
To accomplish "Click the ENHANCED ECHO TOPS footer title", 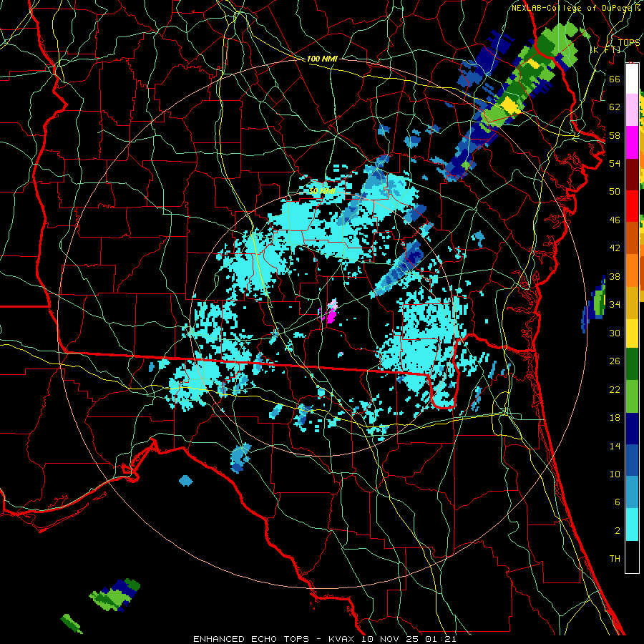I will [251, 639].
